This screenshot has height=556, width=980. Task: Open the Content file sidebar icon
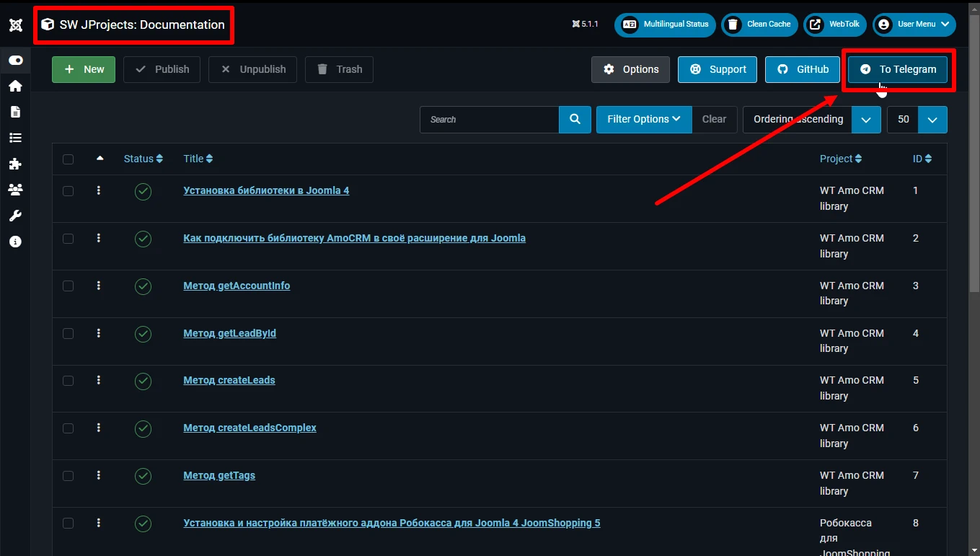[15, 112]
